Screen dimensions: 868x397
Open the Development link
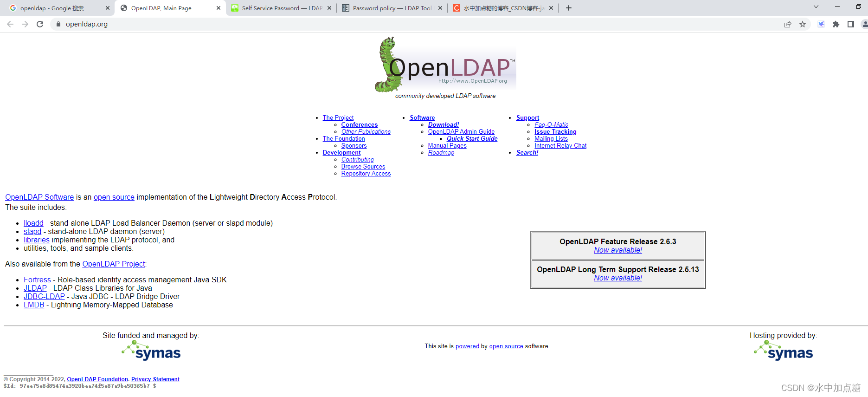coord(341,153)
